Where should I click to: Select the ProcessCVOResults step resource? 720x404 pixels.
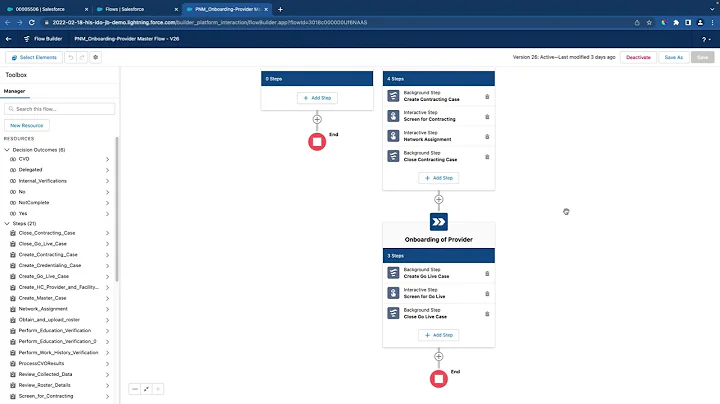tap(41, 363)
